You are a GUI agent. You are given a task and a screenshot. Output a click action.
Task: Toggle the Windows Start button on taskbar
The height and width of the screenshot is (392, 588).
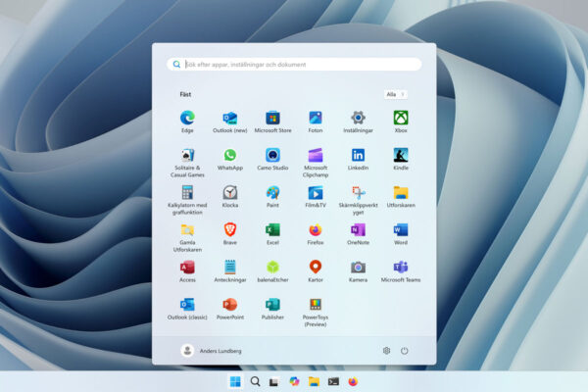235,381
